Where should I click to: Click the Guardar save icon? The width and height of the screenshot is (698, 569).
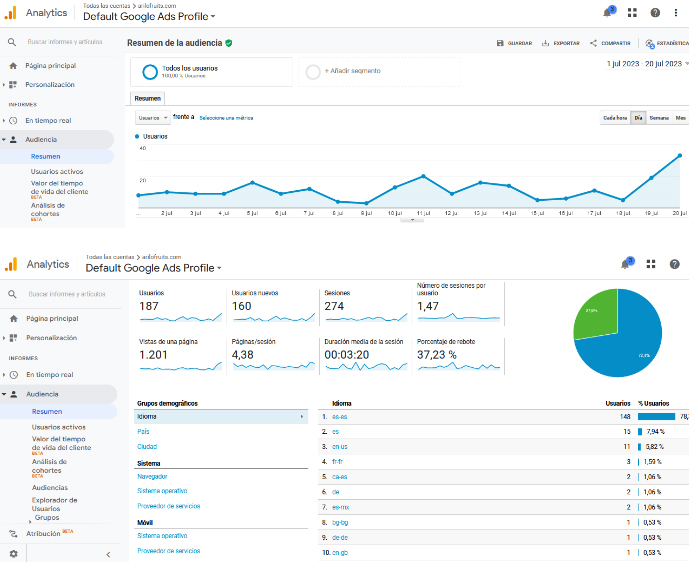(x=500, y=43)
